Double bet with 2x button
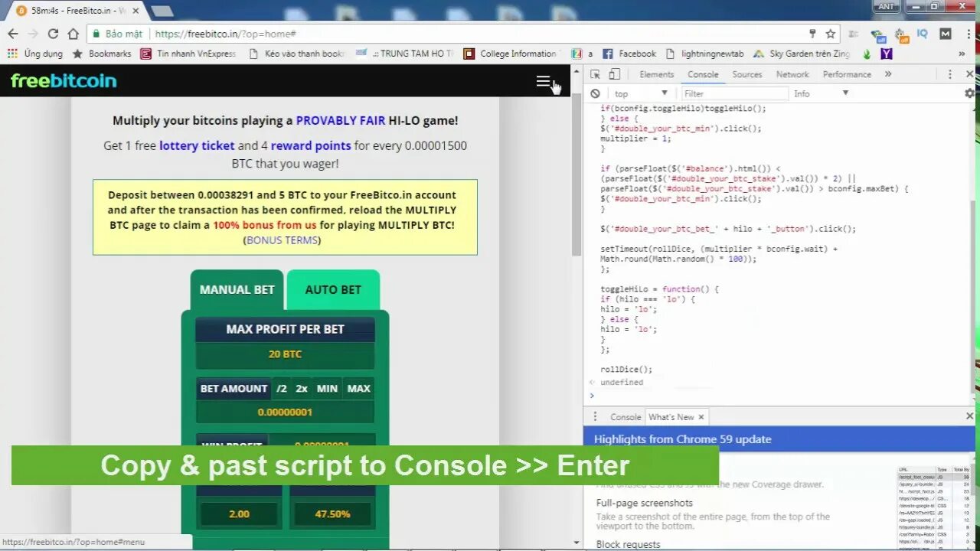This screenshot has height=551, width=980. point(302,388)
